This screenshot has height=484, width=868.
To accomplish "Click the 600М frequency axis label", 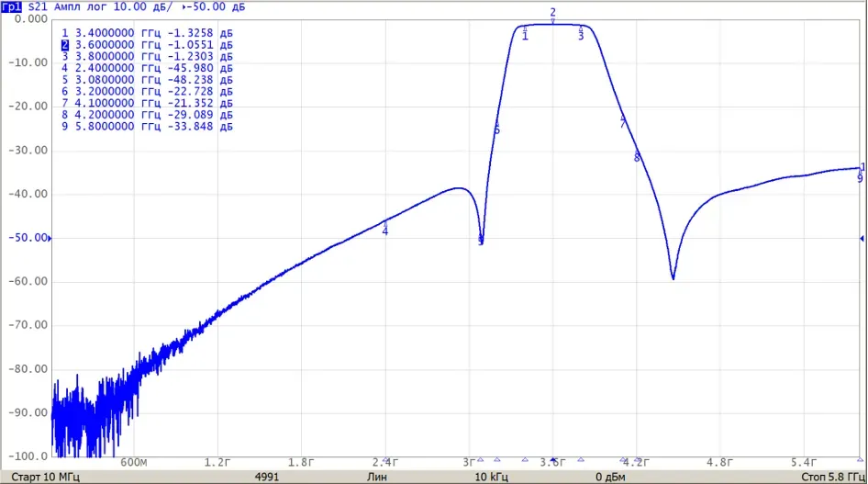I will coord(134,462).
